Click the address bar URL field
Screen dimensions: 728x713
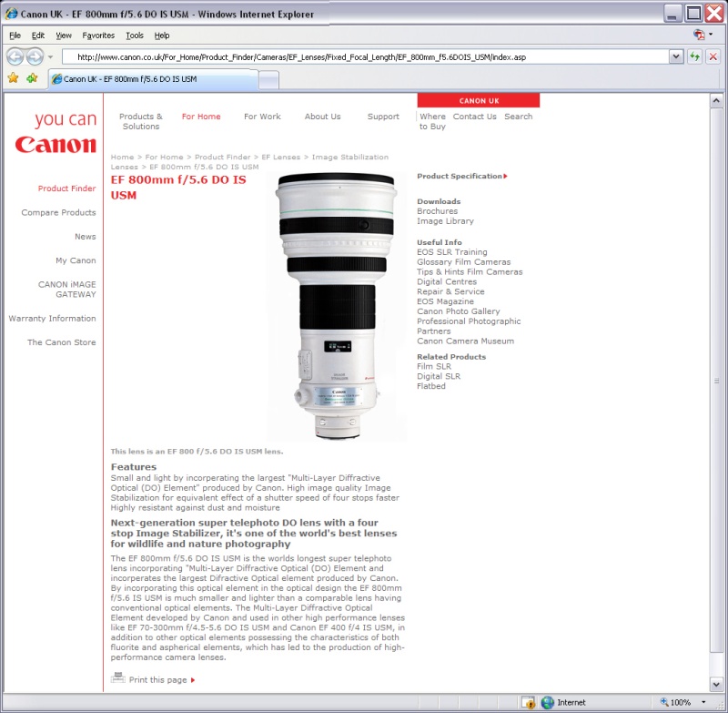pos(364,56)
